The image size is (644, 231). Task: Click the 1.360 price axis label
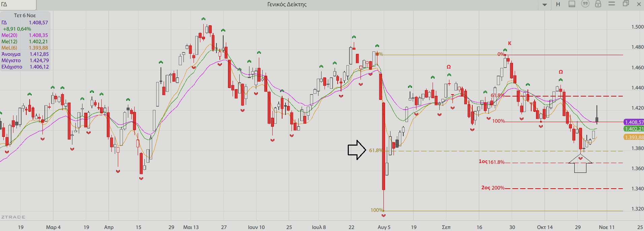click(x=638, y=168)
